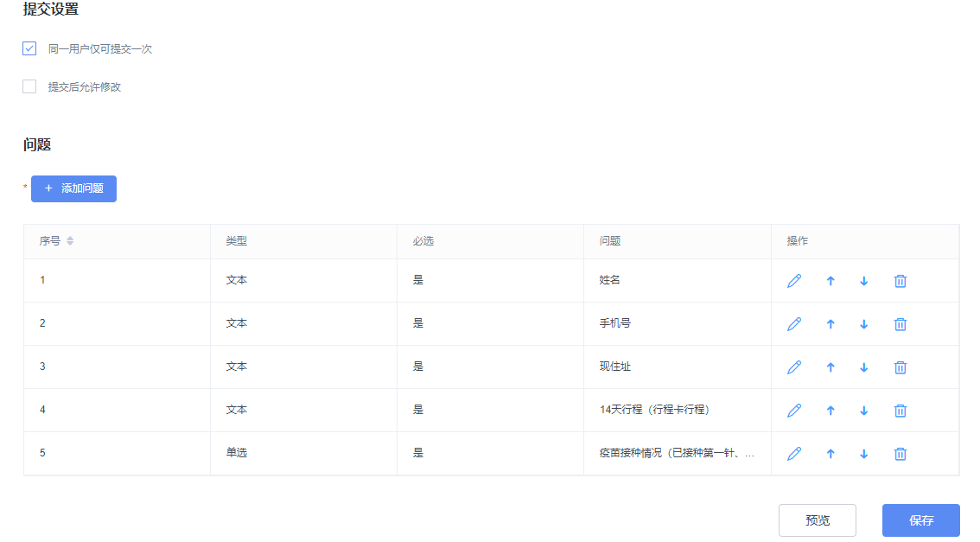Delete the 14天行程 question

(900, 411)
